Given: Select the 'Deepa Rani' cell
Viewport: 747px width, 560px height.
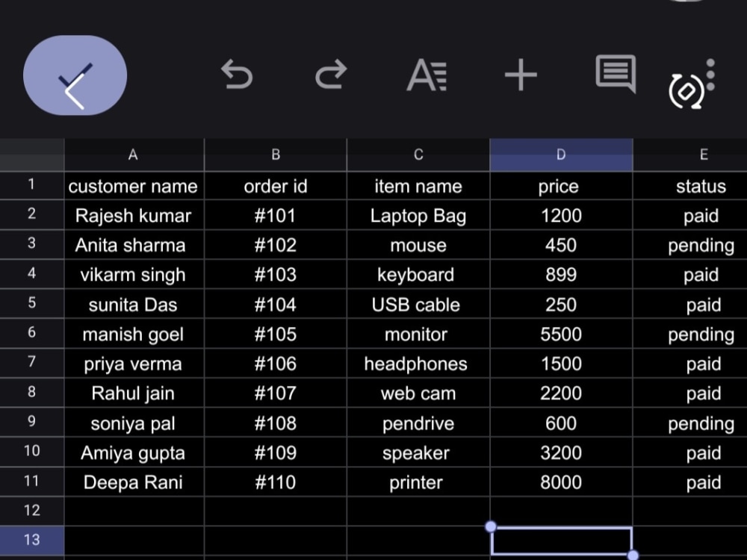Looking at the screenshot, I should [x=134, y=482].
